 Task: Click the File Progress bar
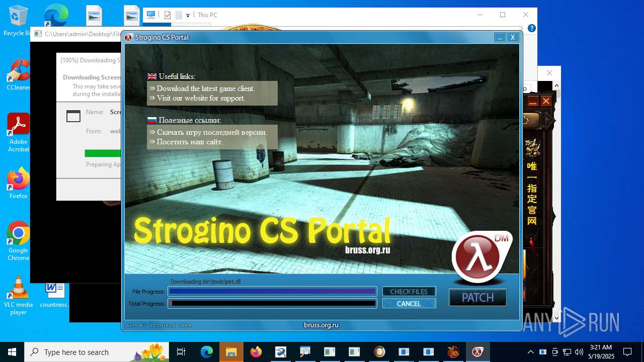(x=272, y=291)
